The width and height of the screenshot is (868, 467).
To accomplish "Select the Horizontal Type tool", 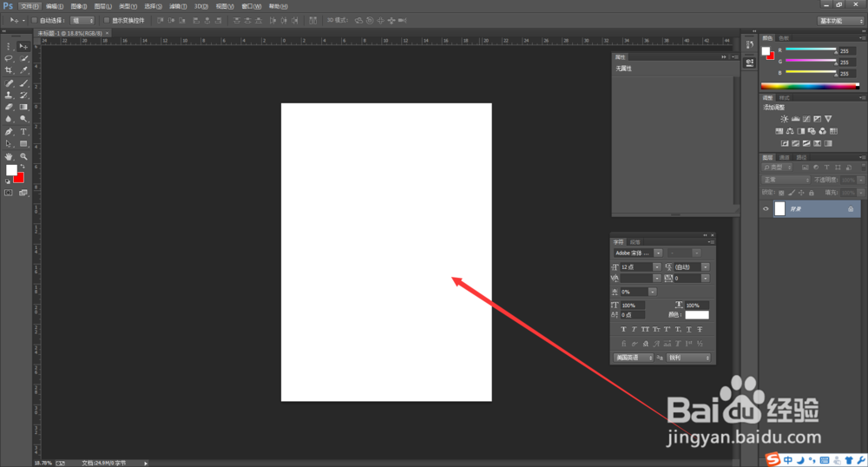I will 23,132.
